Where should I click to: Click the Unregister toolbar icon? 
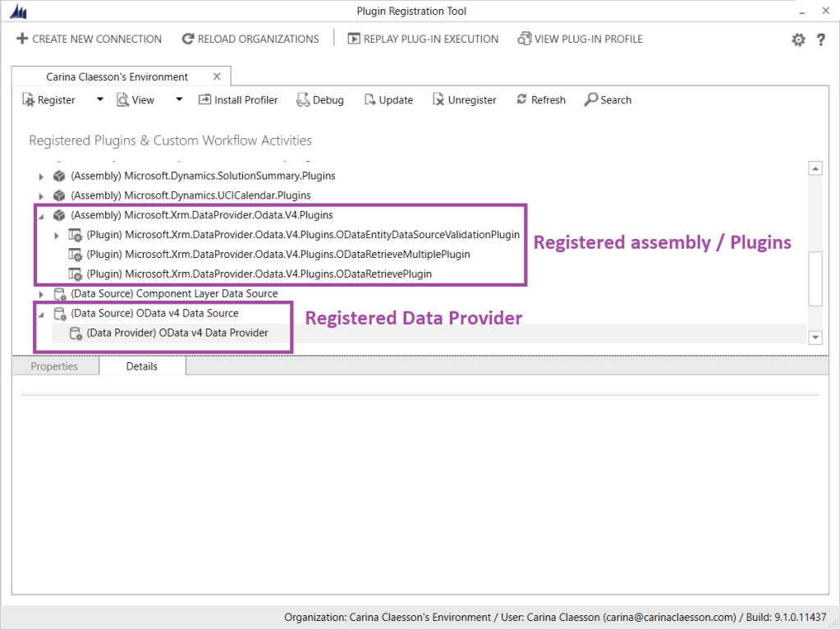click(x=438, y=100)
